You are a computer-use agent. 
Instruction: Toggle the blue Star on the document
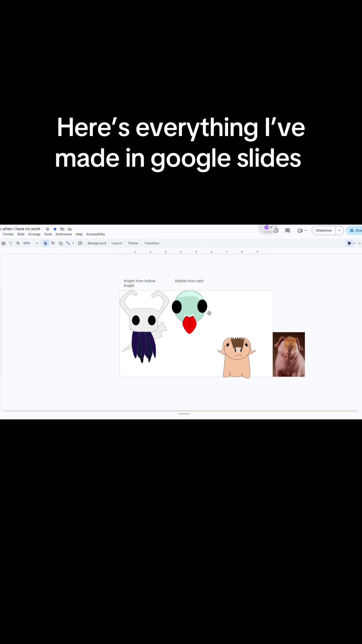[x=55, y=229]
